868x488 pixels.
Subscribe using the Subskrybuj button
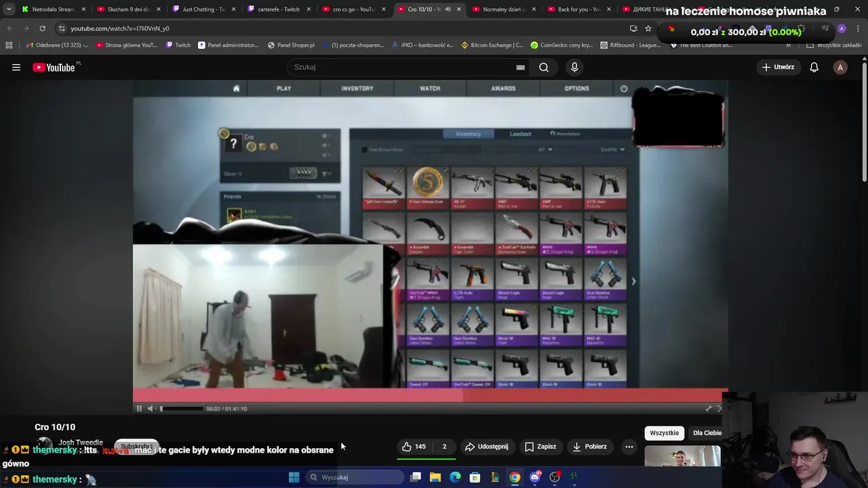[136, 447]
